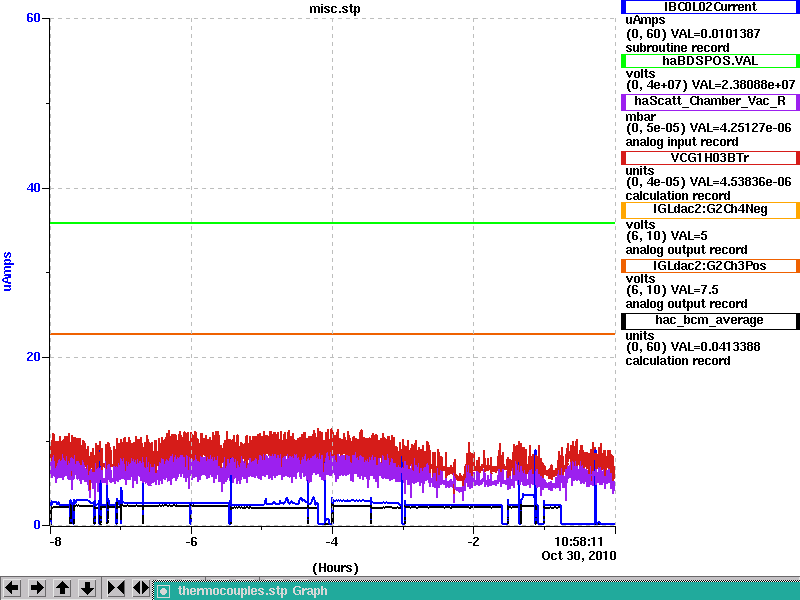Click the -6 hours tick label

(x=191, y=542)
